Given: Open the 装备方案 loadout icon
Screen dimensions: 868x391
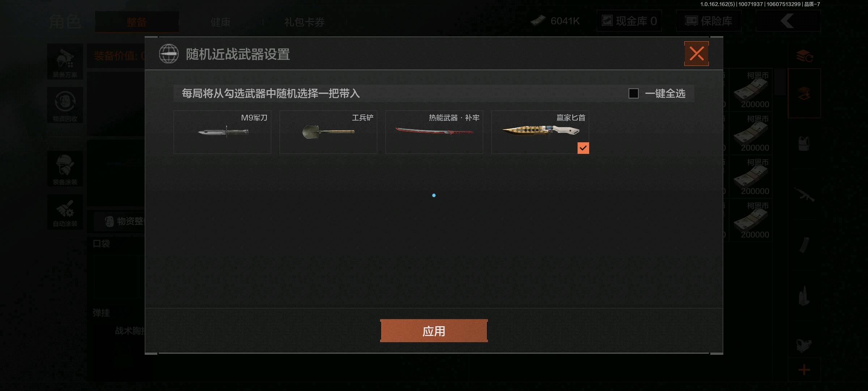Looking at the screenshot, I should pyautogui.click(x=65, y=62).
